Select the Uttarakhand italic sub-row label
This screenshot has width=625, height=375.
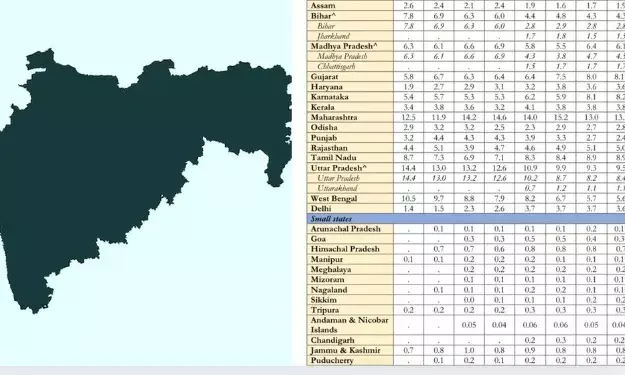[x=337, y=188]
